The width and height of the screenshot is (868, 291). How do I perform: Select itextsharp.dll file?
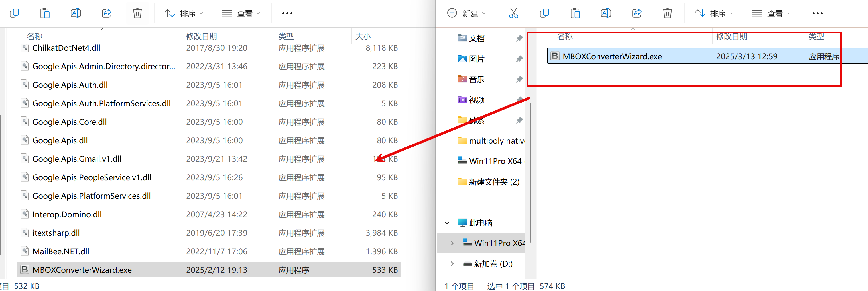point(56,233)
